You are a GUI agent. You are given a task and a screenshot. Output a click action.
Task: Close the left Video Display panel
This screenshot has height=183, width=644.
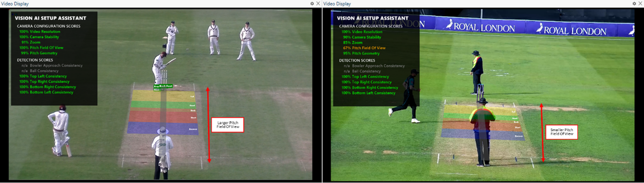pos(318,3)
